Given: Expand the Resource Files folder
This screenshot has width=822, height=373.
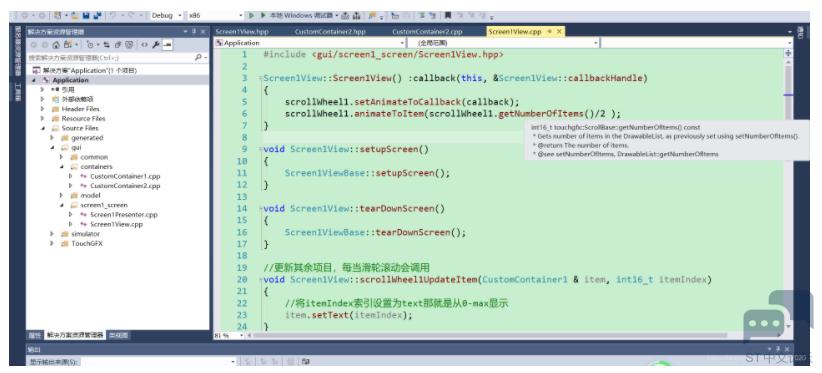Looking at the screenshot, I should coord(43,118).
